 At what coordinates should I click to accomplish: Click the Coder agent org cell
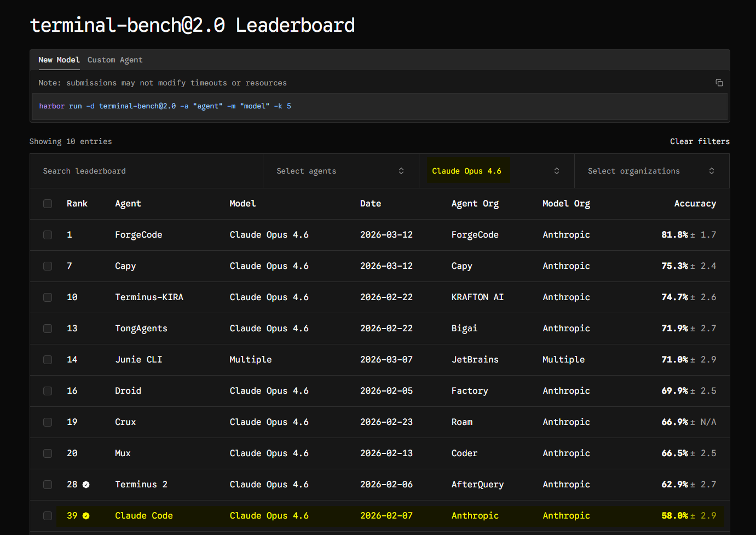pos(464,453)
